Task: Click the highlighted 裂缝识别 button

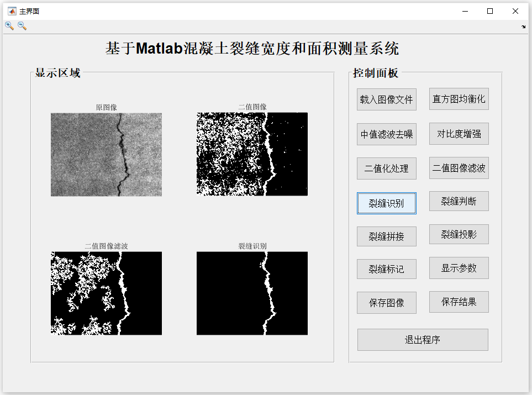Action: tap(387, 203)
